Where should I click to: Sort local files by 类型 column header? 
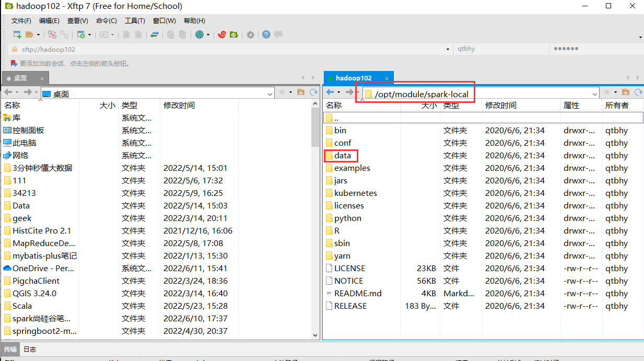click(139, 105)
